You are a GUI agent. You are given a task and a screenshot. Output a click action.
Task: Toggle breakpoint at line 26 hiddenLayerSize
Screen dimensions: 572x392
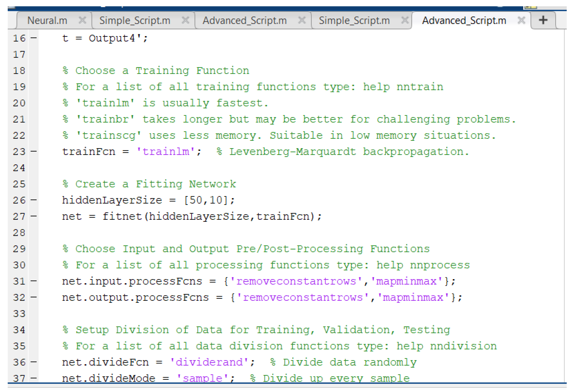[x=34, y=200]
